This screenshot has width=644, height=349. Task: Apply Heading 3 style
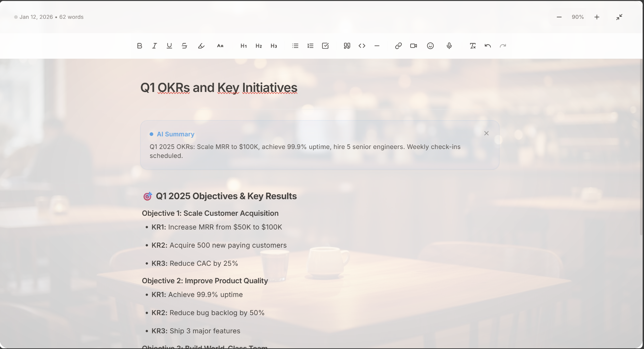(x=274, y=46)
